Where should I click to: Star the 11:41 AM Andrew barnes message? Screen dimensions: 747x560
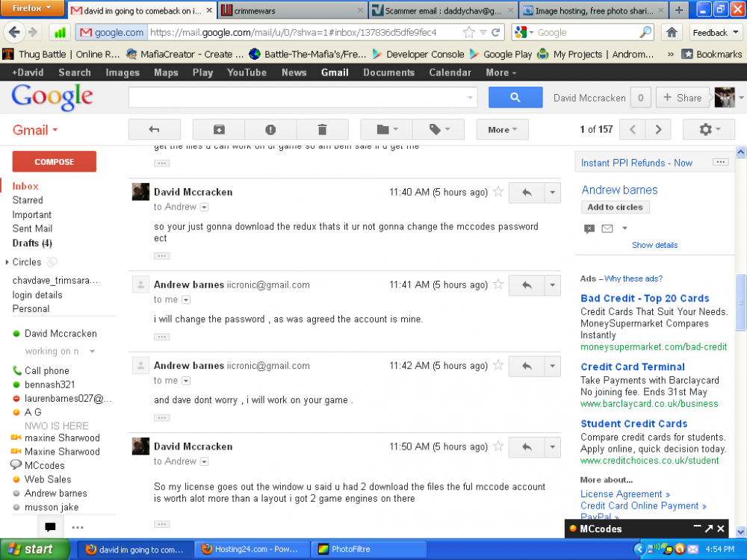click(x=498, y=284)
